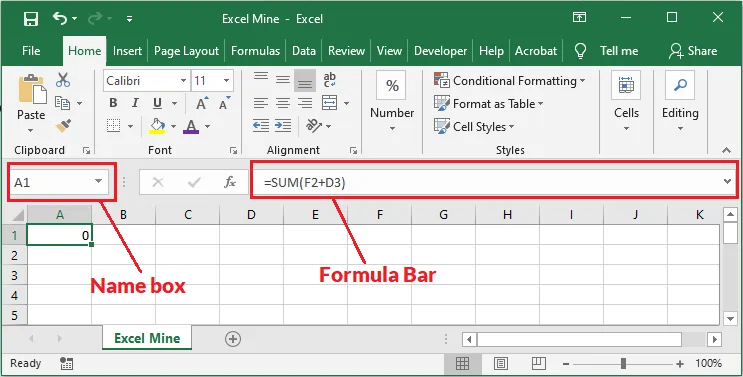The height and width of the screenshot is (377, 743).
Task: Expand the Paste options arrow
Action: point(31,130)
